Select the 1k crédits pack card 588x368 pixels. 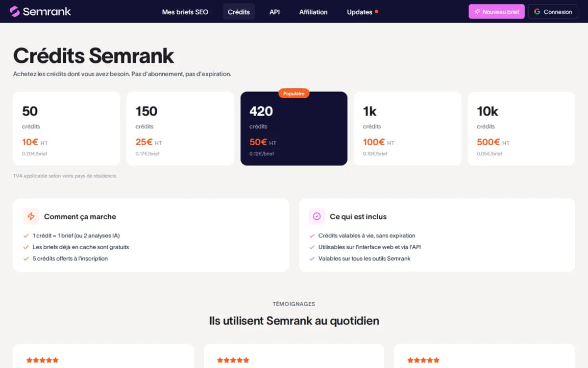(x=408, y=129)
